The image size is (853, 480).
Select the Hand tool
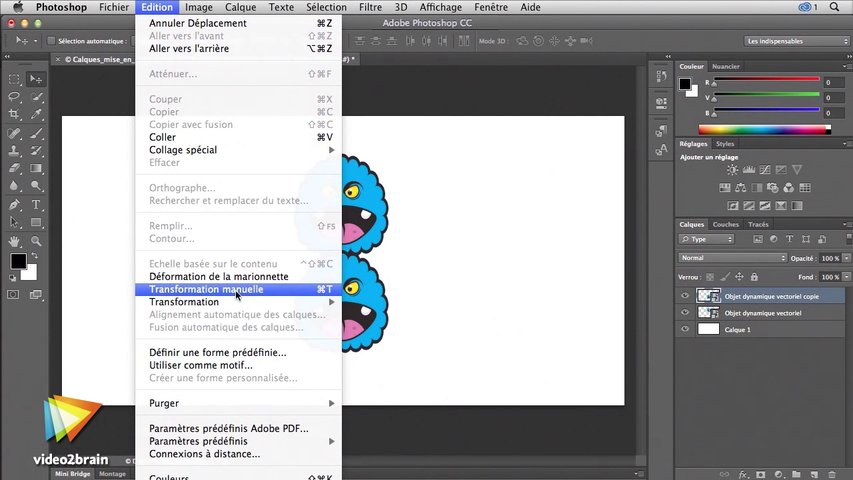(14, 241)
